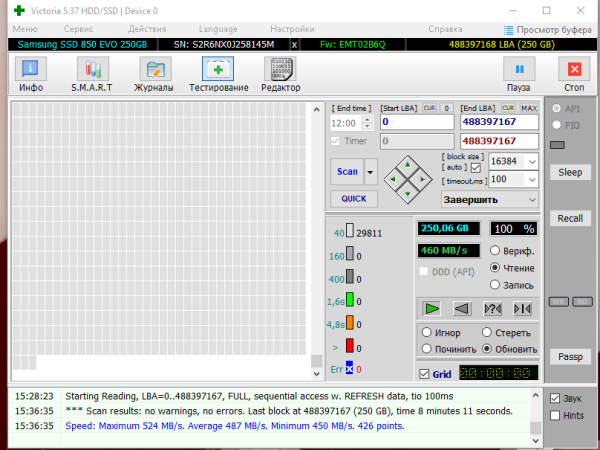Open the Сервис menu
Viewport: 600px width, 450px height.
coord(78,29)
